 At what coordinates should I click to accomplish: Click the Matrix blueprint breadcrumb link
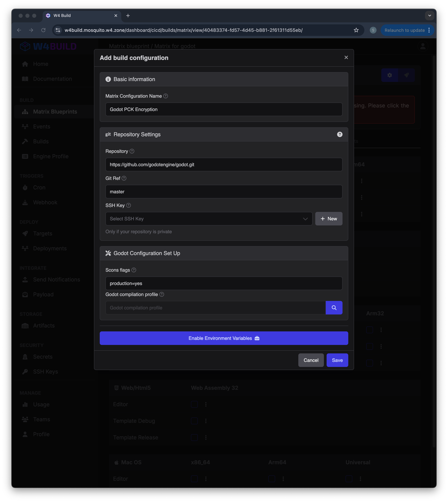[x=129, y=46]
